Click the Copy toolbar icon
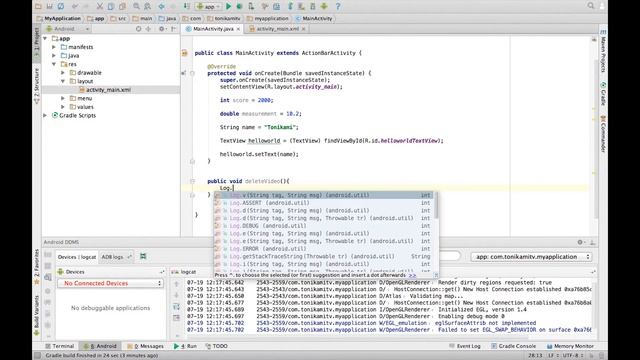This screenshot has width=640, height=360. point(111,6)
